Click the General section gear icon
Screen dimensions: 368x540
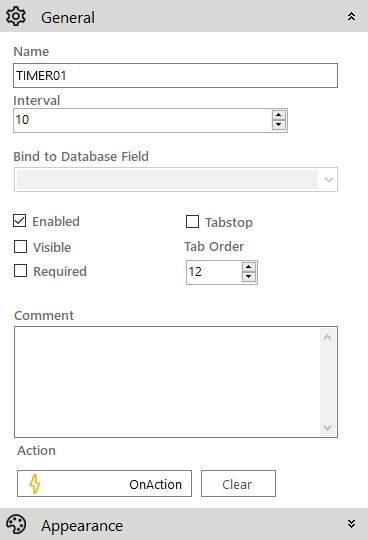pos(16,17)
